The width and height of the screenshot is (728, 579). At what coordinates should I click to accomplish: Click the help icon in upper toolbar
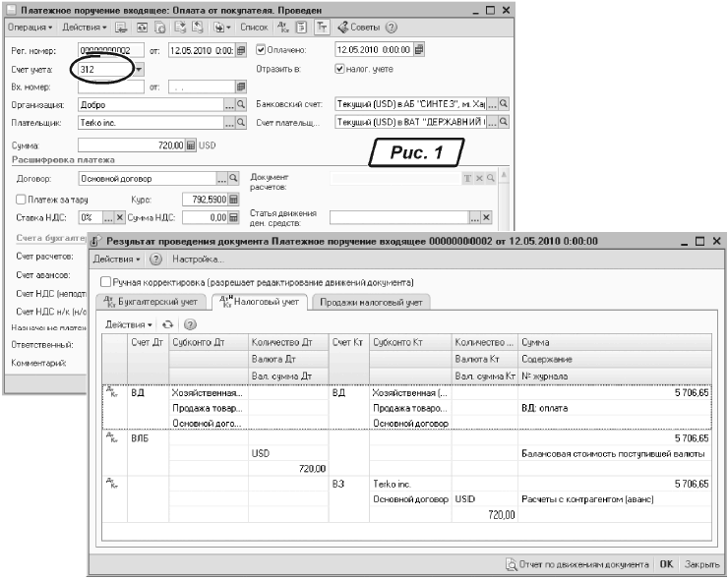394,27
